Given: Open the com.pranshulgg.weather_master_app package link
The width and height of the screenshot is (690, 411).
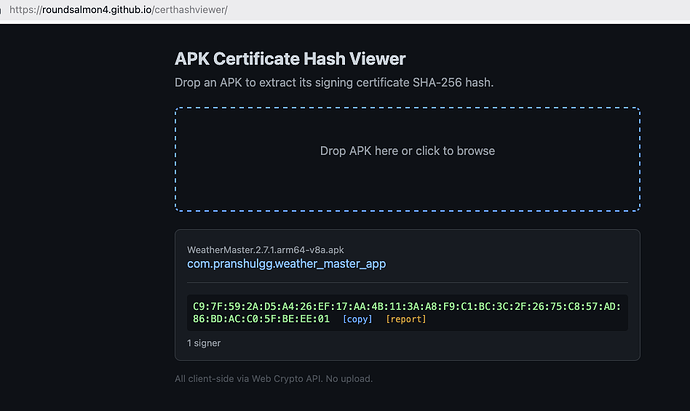Looking at the screenshot, I should click(x=286, y=264).
